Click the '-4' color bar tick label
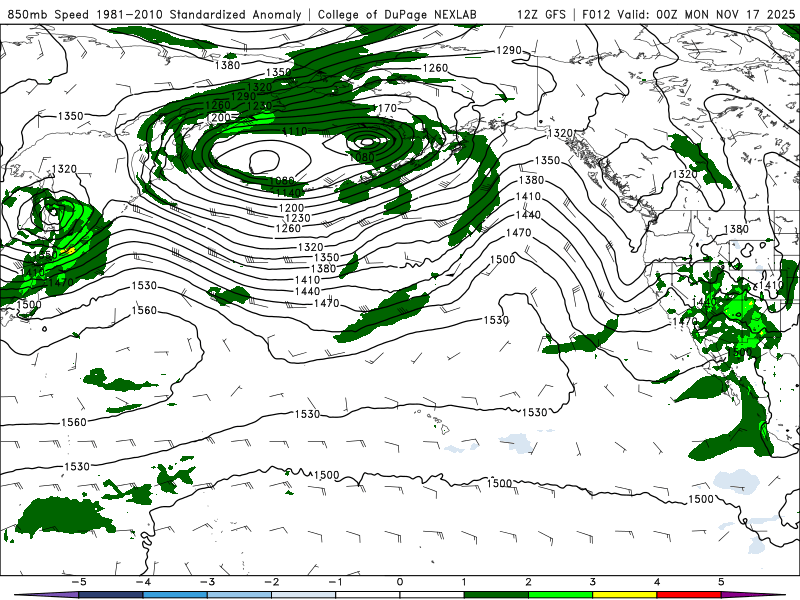Viewport: 800px width, 600px height. click(x=143, y=582)
